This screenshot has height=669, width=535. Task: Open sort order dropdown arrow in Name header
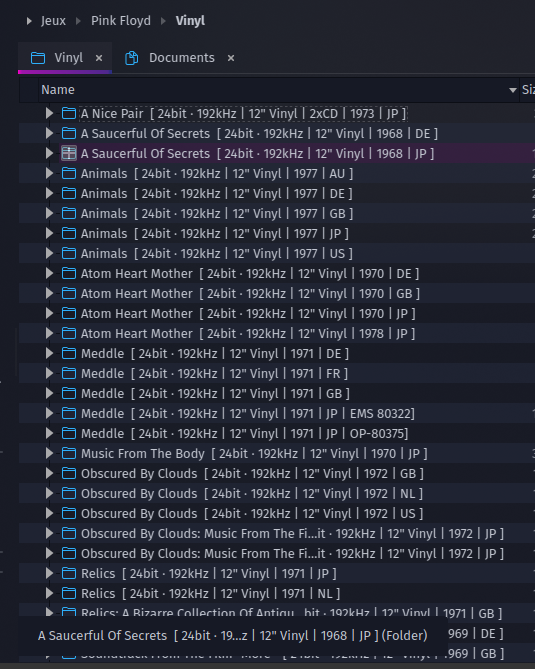(x=513, y=90)
